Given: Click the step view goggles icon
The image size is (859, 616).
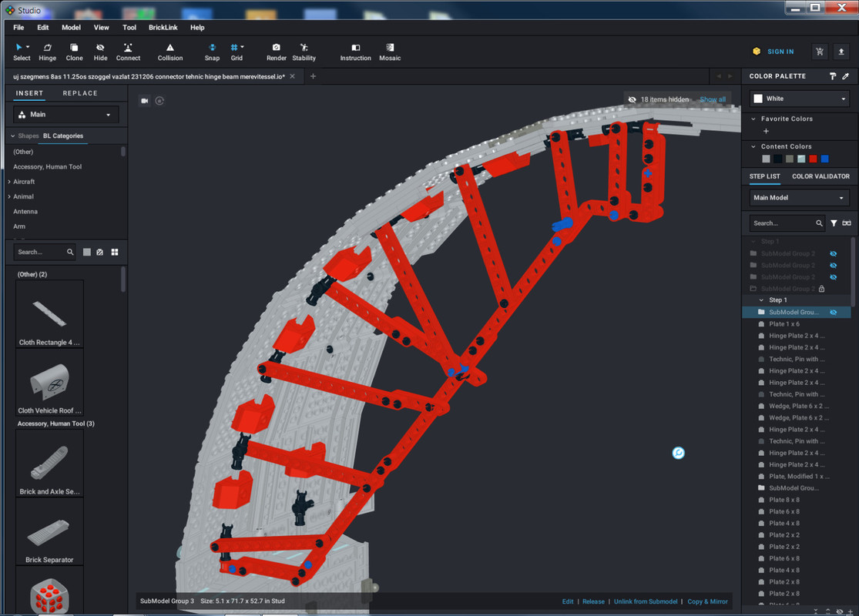Looking at the screenshot, I should coord(847,223).
